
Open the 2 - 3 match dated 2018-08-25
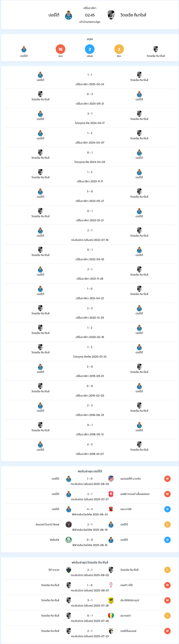90,410
